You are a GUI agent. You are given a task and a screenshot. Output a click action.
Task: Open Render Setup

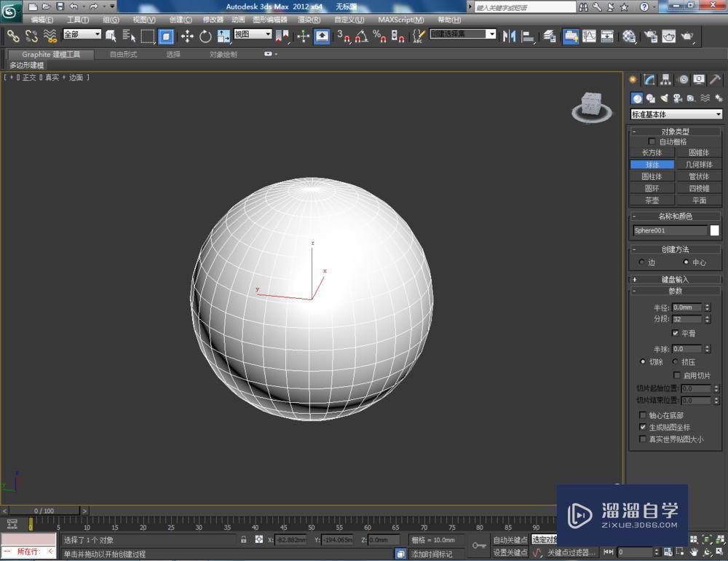649,36
